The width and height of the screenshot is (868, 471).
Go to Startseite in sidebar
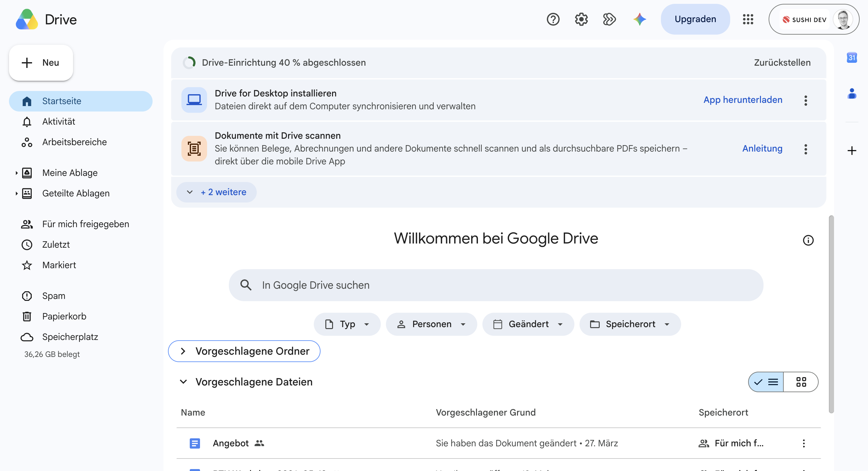[x=80, y=101]
